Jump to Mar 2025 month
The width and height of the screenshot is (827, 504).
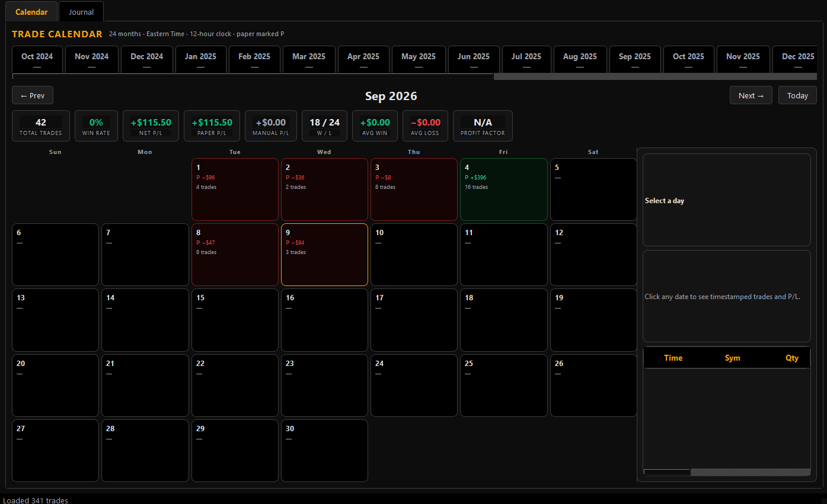[309, 60]
